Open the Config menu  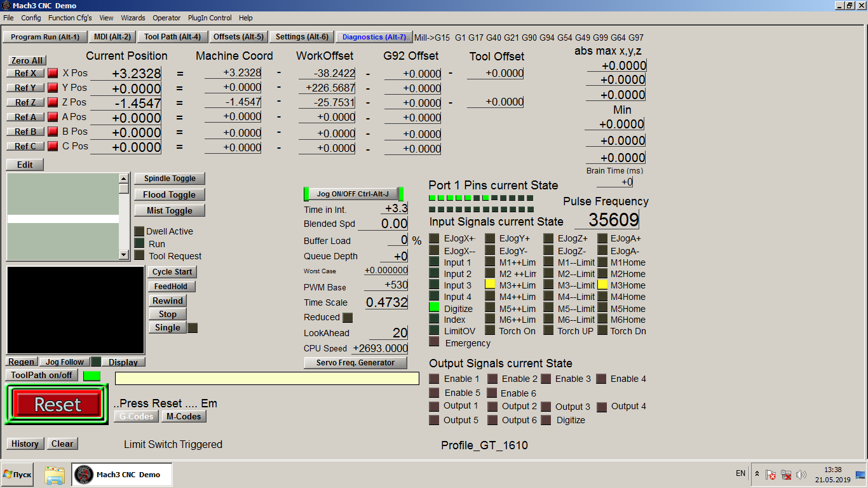tap(31, 18)
